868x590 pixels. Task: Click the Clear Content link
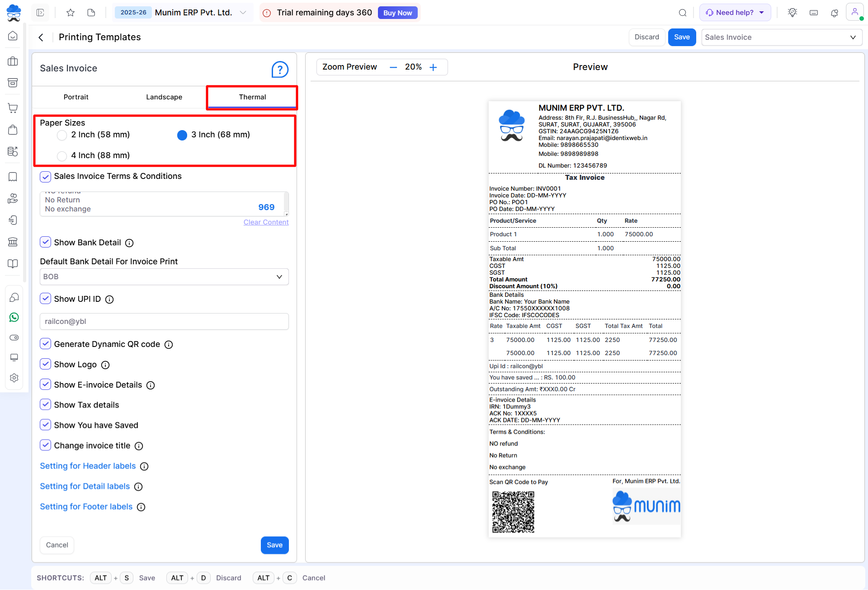coord(266,222)
